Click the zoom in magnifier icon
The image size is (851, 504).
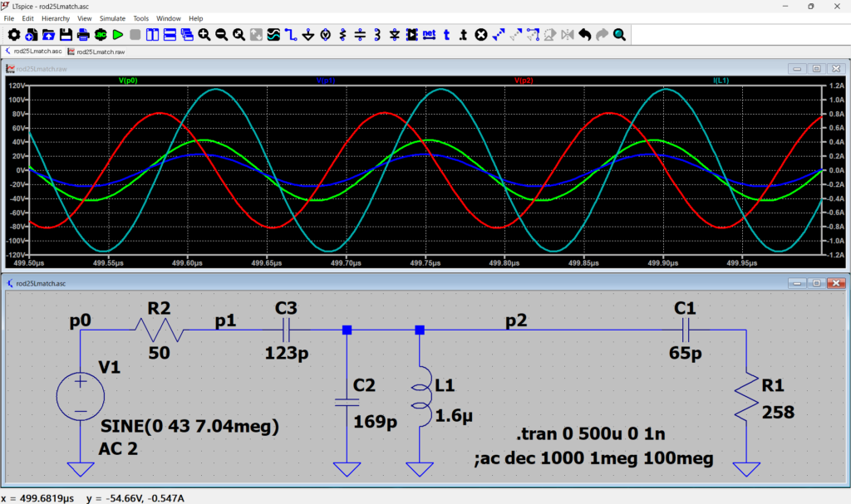click(x=204, y=35)
